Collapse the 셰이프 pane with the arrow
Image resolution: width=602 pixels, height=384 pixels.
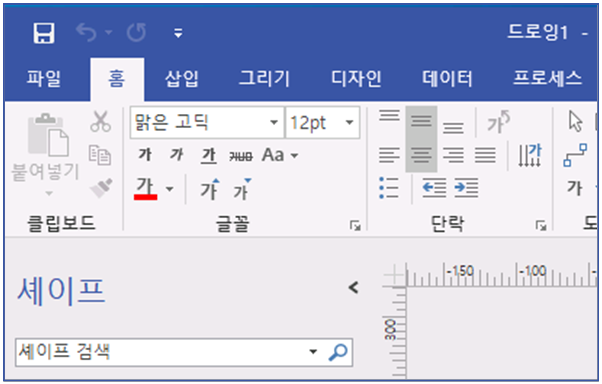(x=353, y=287)
